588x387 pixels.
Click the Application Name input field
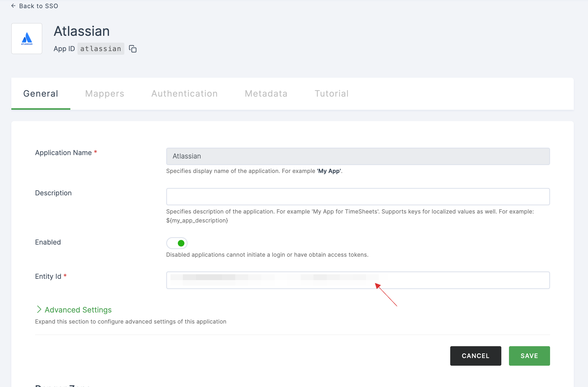[x=358, y=156]
